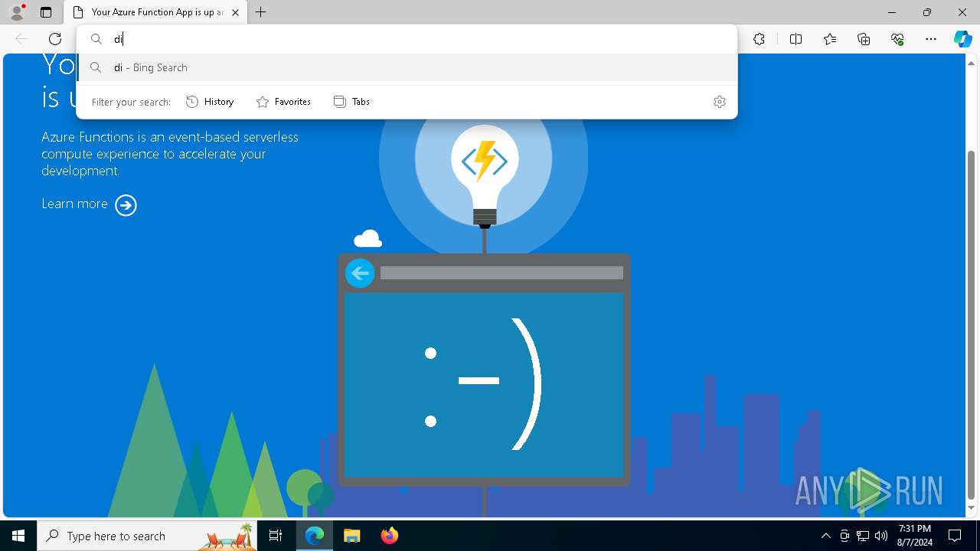
Task: Click the refresh page button
Action: pyautogui.click(x=55, y=39)
